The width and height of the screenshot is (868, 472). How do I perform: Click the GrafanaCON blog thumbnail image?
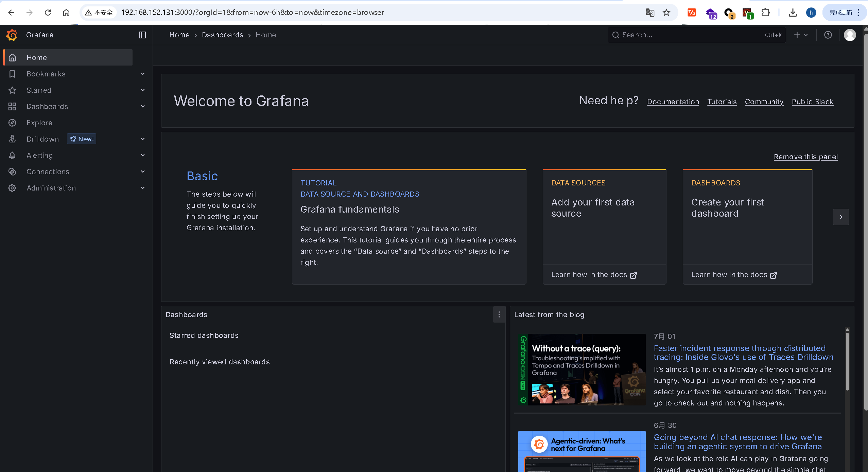[582, 369]
